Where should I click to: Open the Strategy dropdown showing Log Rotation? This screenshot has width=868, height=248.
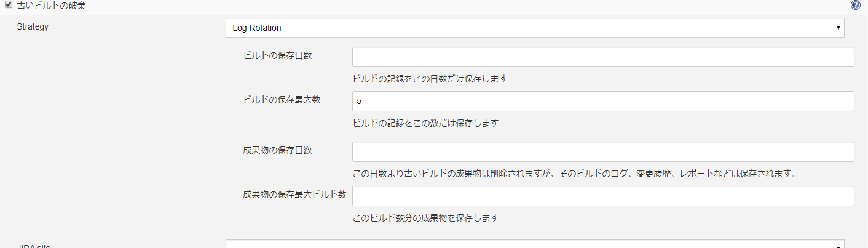pyautogui.click(x=534, y=28)
